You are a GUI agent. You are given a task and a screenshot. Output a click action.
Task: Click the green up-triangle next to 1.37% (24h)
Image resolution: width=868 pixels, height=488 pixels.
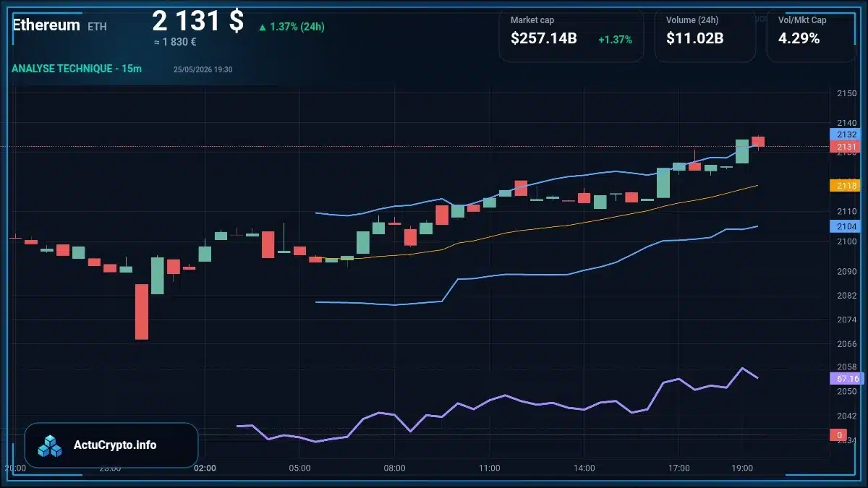262,27
